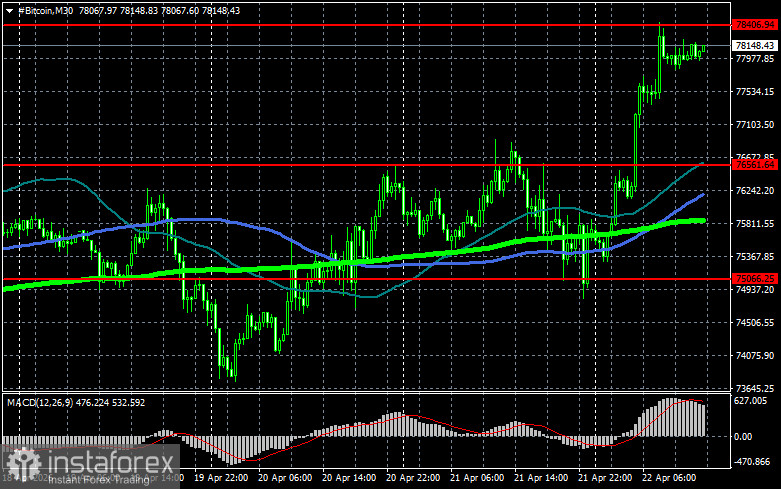Open the chart menu triangle beside #Bitcoin,M30

[9, 10]
